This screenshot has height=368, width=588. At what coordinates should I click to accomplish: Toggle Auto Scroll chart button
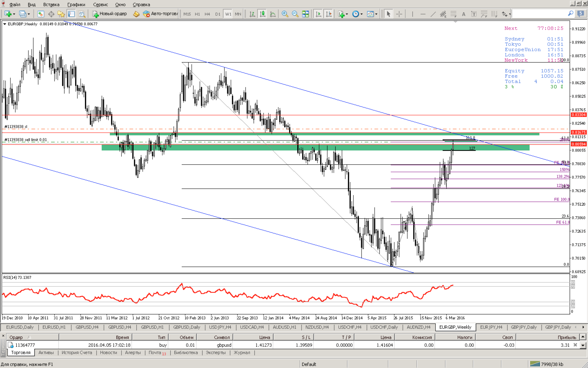click(318, 14)
